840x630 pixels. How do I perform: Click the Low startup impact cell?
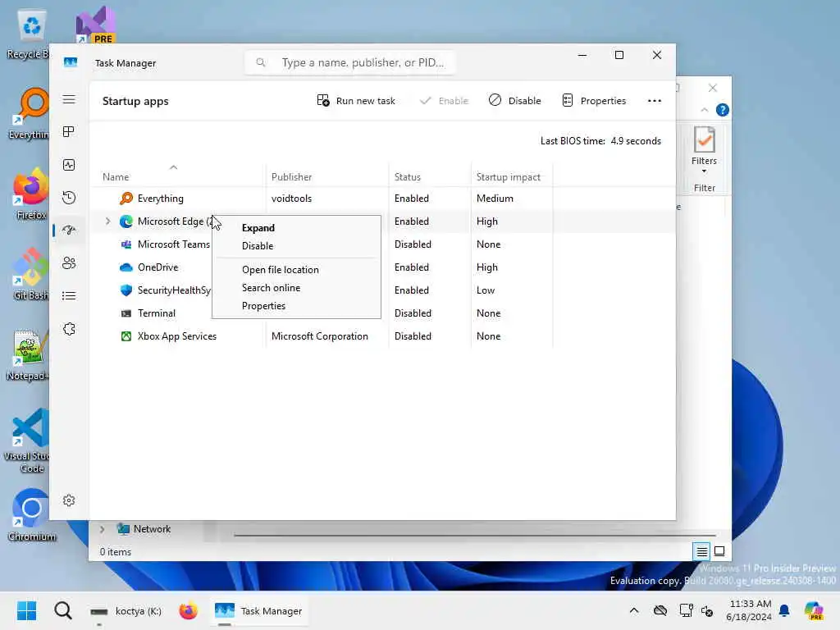(486, 290)
